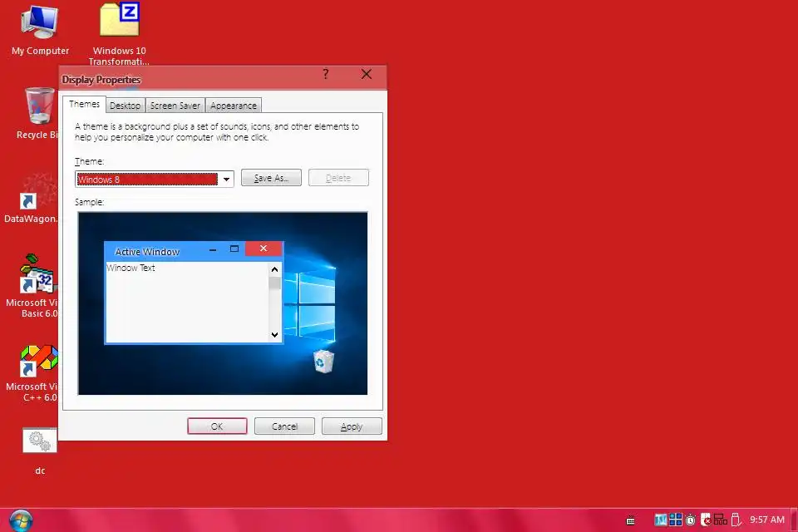This screenshot has height=532, width=798.
Task: Click the light-blue TW tray icon
Action: click(x=661, y=520)
